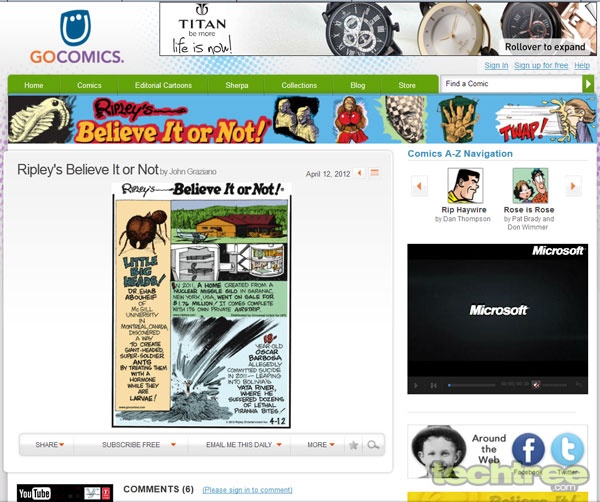Image resolution: width=600 pixels, height=502 pixels.
Task: Click the by Dan Thompson byline
Action: (463, 219)
